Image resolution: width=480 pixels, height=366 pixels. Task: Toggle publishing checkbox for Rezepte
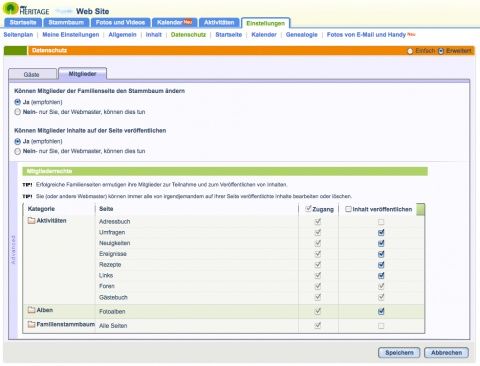[381, 265]
